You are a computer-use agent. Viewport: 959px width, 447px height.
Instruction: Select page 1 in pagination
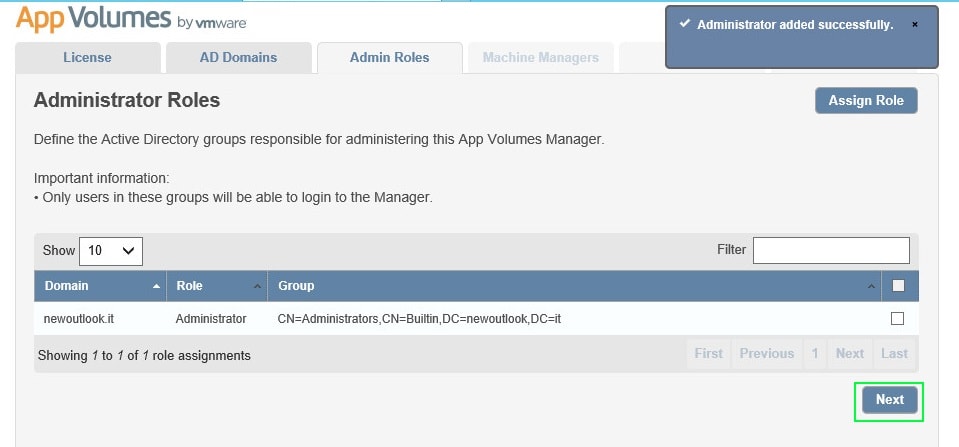pos(815,354)
